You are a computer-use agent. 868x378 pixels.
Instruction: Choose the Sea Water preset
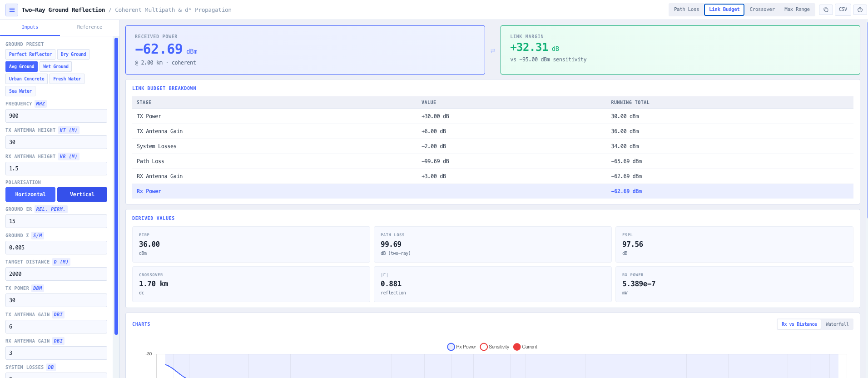click(x=20, y=91)
